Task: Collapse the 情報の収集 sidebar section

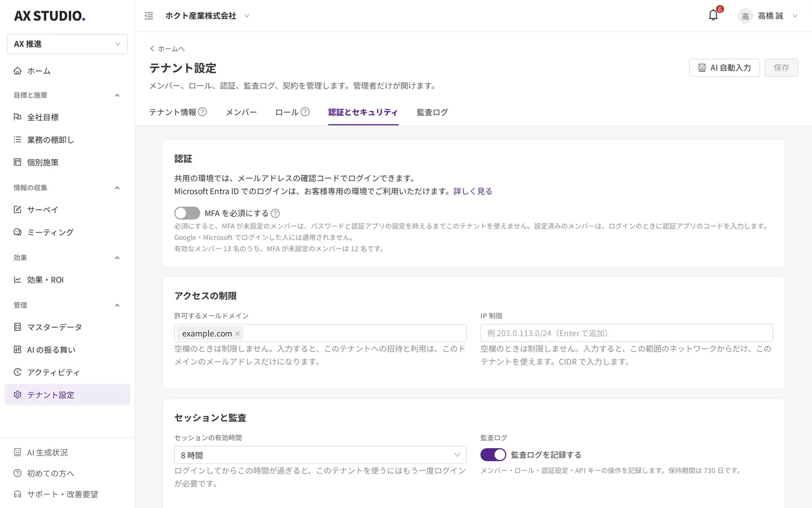Action: pyautogui.click(x=117, y=188)
